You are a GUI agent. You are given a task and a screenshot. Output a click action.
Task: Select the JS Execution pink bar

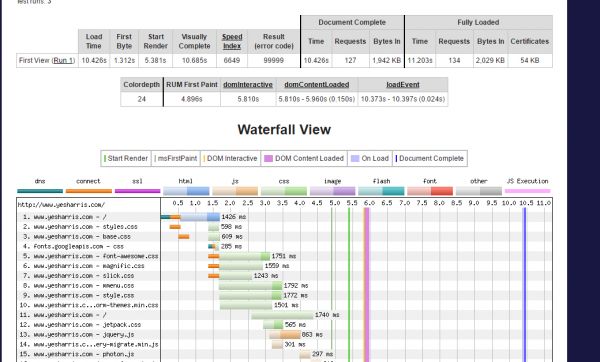[x=527, y=191]
